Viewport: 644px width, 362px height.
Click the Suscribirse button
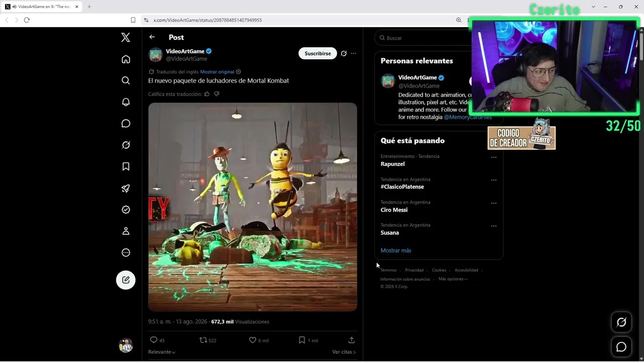click(x=317, y=53)
